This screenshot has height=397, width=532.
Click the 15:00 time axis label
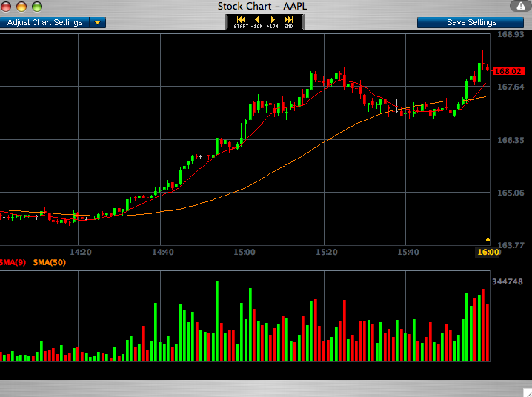point(245,253)
